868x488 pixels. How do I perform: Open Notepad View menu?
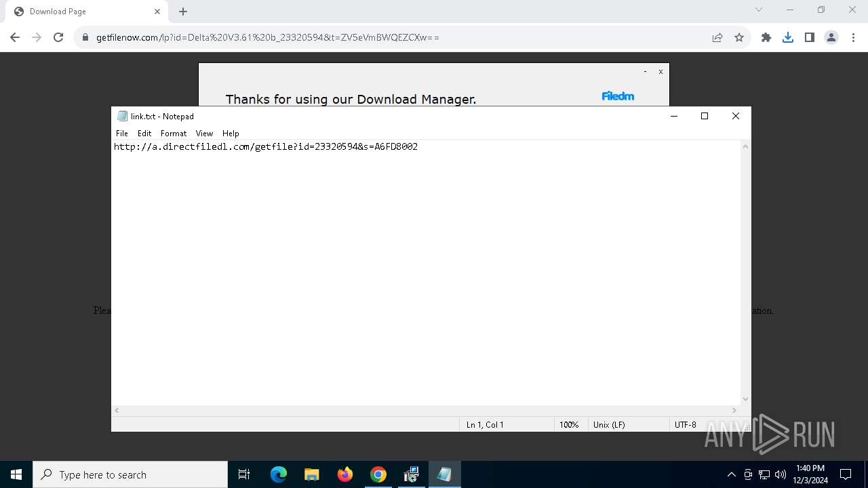204,134
